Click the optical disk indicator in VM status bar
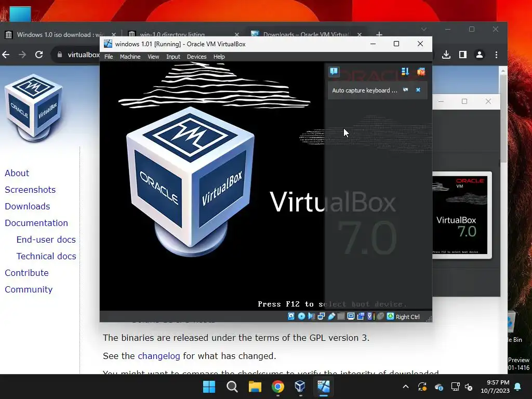 pyautogui.click(x=301, y=316)
